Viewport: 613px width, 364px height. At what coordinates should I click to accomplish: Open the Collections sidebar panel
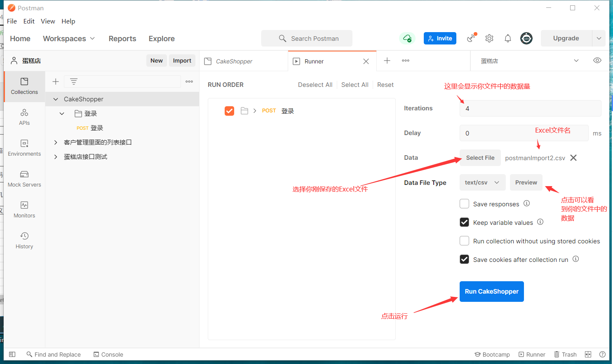(24, 86)
